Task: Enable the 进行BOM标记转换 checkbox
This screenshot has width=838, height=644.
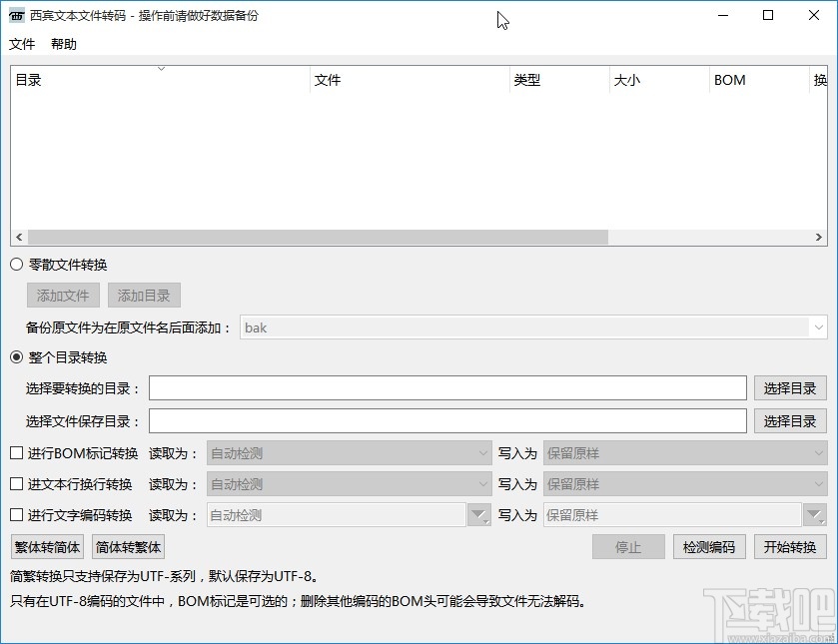Action: [x=15, y=451]
